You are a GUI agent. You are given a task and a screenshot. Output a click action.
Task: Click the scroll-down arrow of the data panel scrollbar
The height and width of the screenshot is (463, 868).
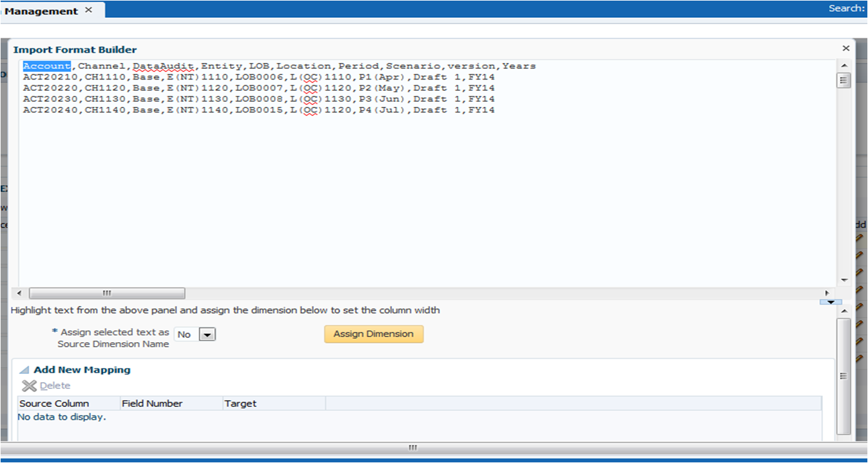coord(844,279)
